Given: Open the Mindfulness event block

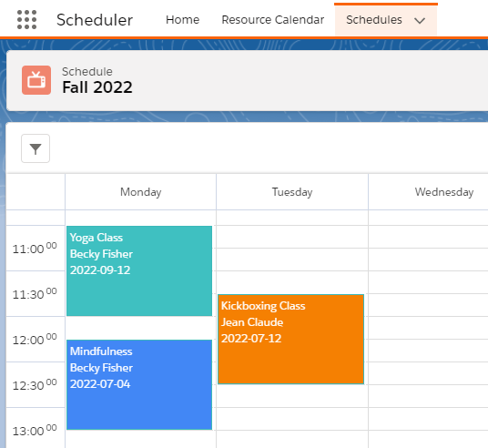Looking at the screenshot, I should click(139, 385).
